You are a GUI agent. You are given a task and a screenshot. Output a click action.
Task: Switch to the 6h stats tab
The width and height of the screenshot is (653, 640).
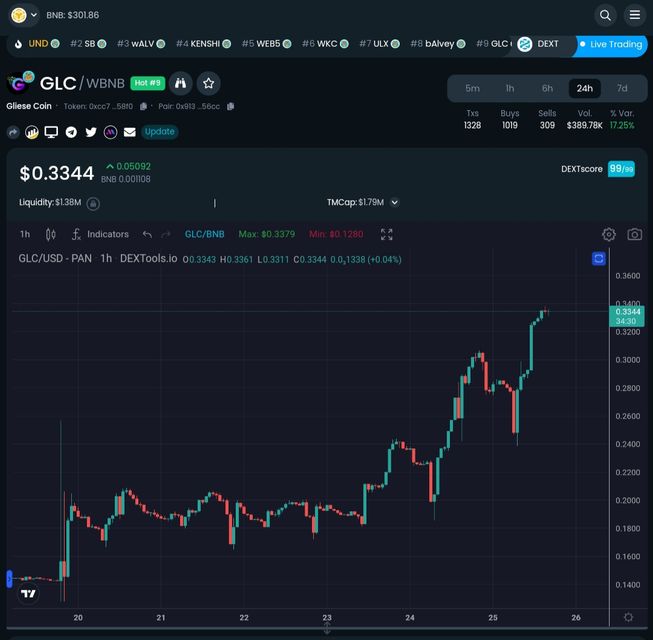(547, 88)
